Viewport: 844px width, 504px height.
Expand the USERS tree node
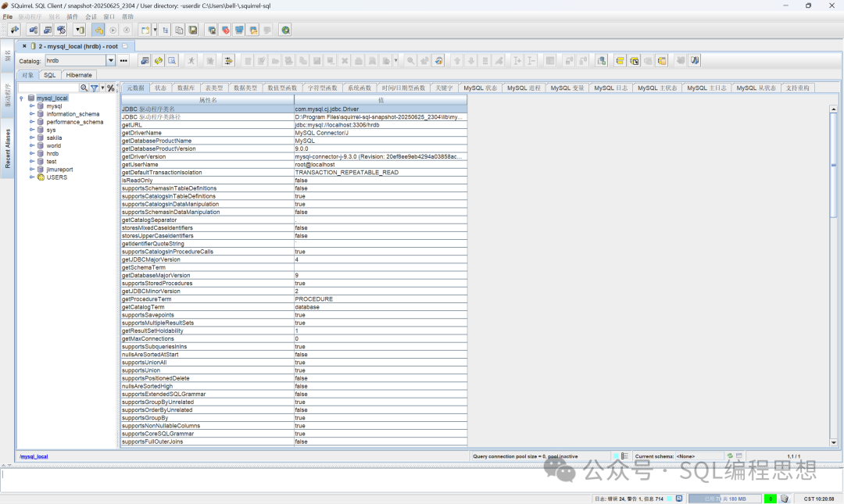pos(32,177)
